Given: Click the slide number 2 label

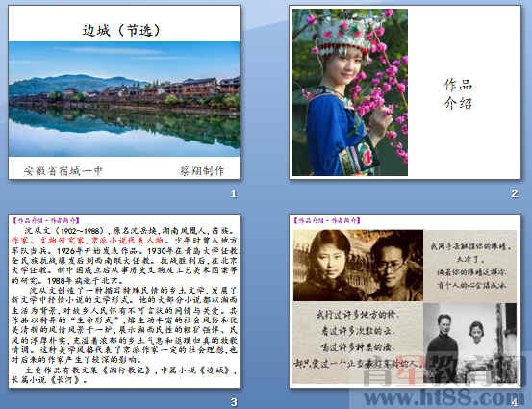Looking at the screenshot, I should (515, 193).
